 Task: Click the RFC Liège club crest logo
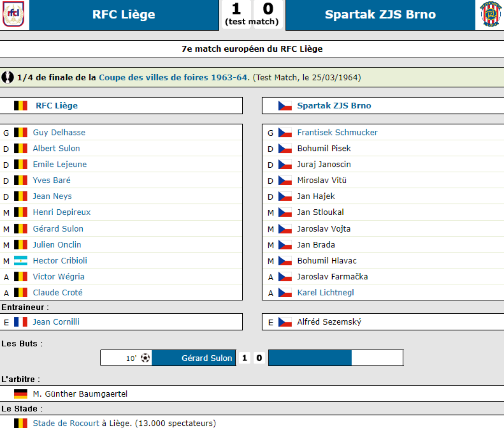pos(14,14)
